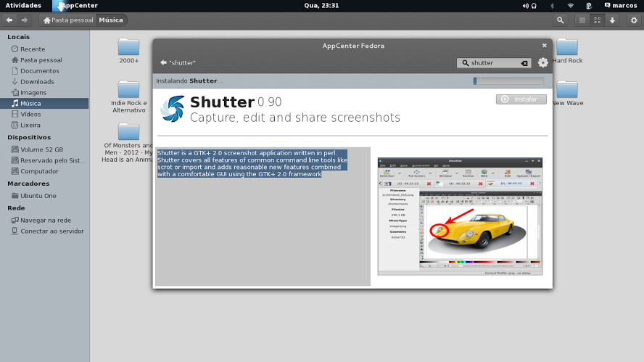This screenshot has width=644, height=362.
Task: Open Documentos in sidebar
Action: pyautogui.click(x=44, y=70)
